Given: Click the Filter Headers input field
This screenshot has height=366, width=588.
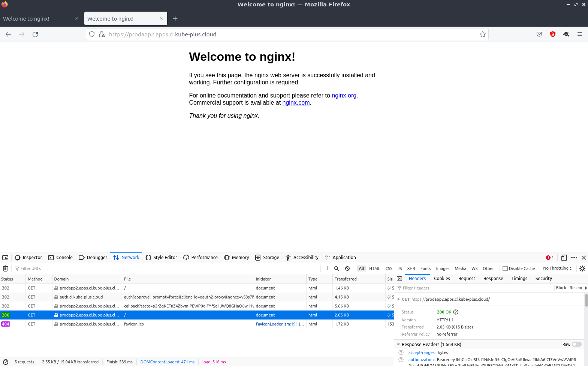Looking at the screenshot, I should 475,288.
